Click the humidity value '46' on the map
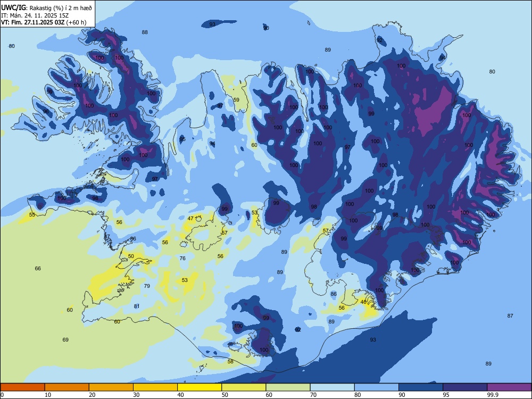 (363, 302)
